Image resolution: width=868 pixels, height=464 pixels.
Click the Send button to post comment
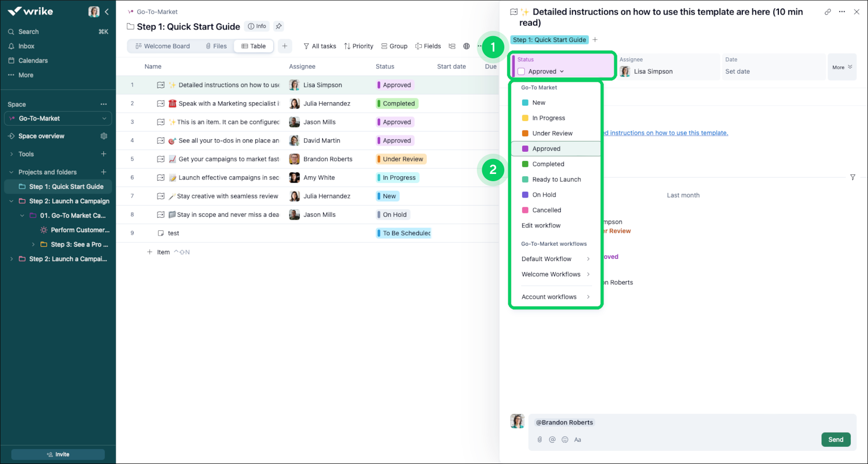click(836, 439)
